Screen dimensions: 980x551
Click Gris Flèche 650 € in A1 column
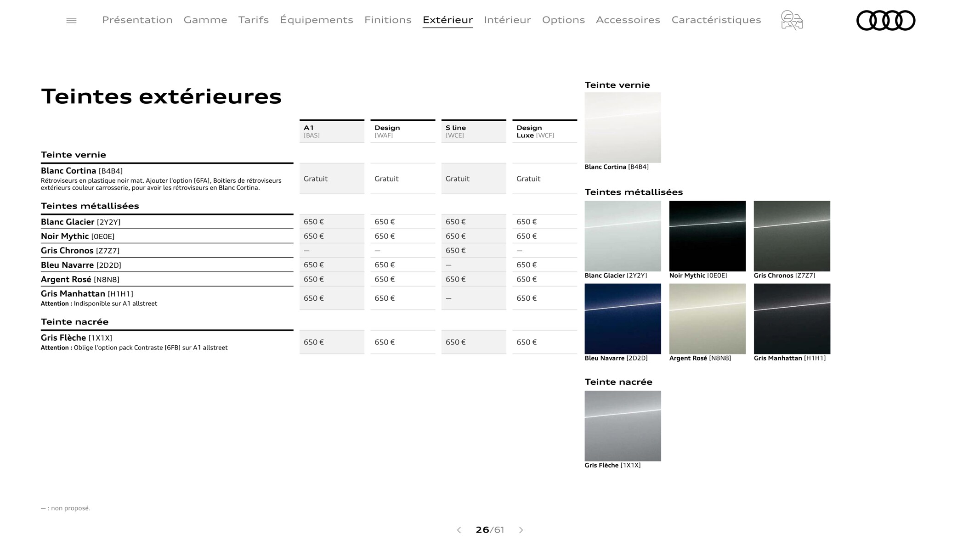pos(332,342)
